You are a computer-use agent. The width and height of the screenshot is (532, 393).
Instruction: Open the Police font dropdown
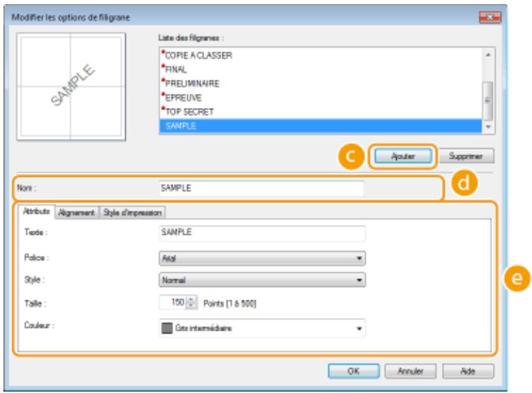tap(262, 258)
